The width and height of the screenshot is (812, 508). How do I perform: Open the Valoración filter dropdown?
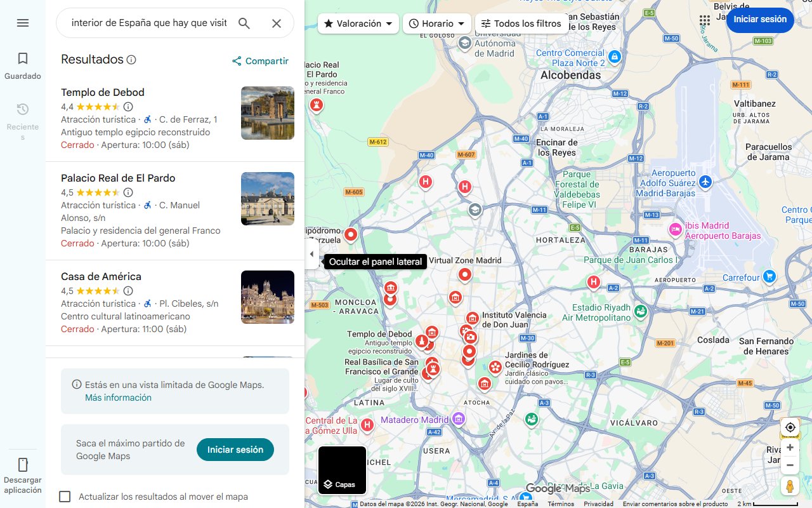[358, 23]
